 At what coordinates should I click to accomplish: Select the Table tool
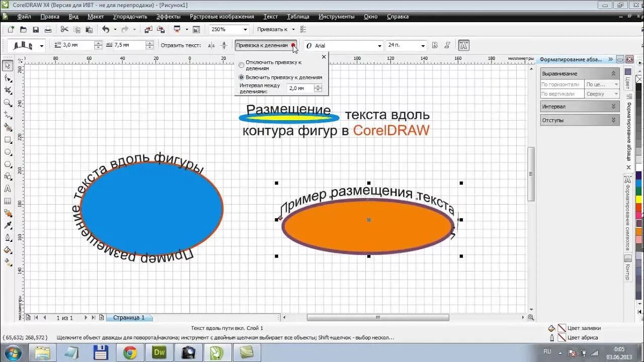(x=8, y=201)
